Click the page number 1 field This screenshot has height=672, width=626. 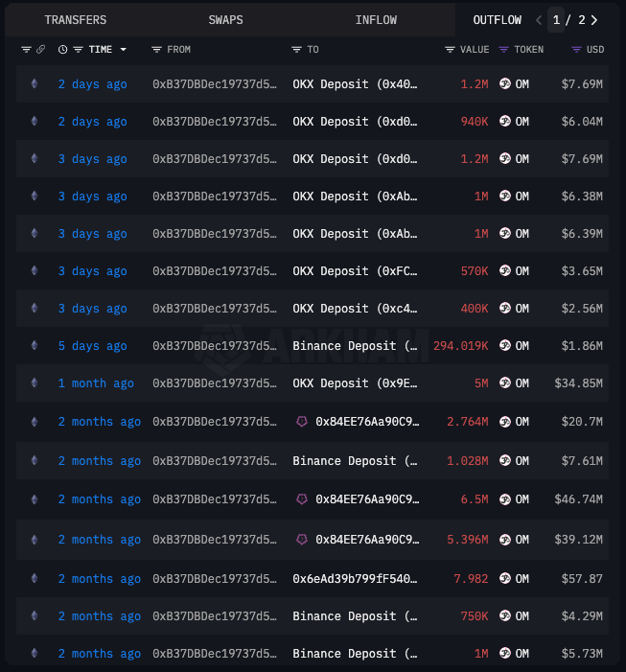point(556,19)
